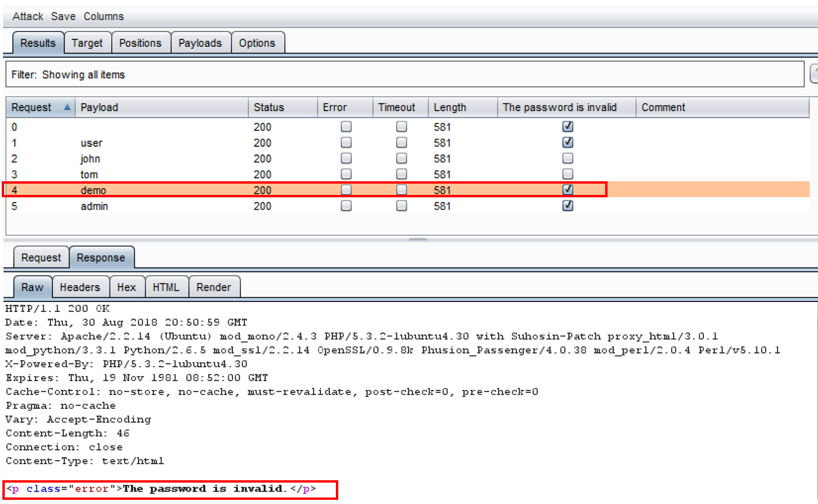The width and height of the screenshot is (818, 504).
Task: Switch to the Request tab
Action: coord(41,257)
